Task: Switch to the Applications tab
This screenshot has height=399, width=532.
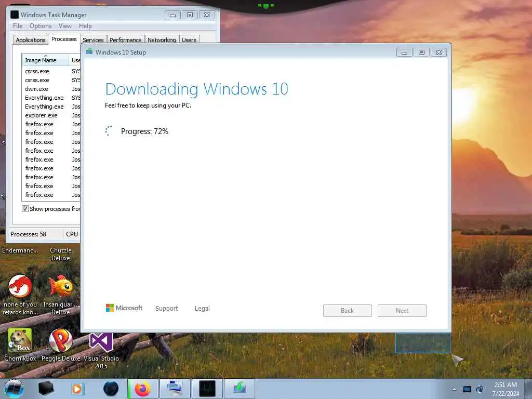Action: (31, 39)
